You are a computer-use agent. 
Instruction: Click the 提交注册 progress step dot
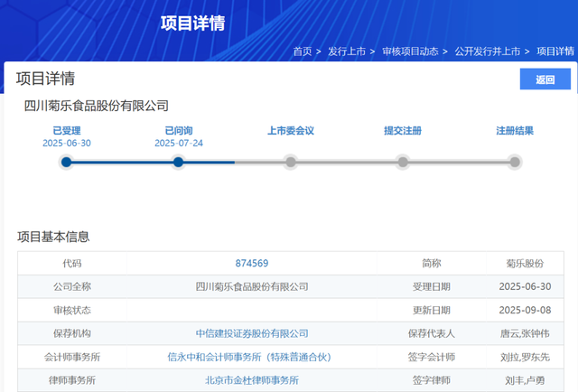(x=403, y=163)
